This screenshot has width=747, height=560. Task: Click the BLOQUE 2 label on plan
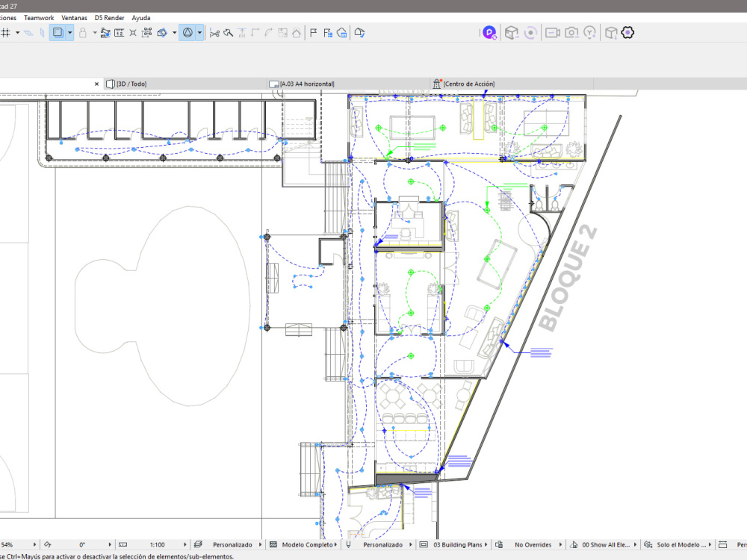tap(568, 278)
